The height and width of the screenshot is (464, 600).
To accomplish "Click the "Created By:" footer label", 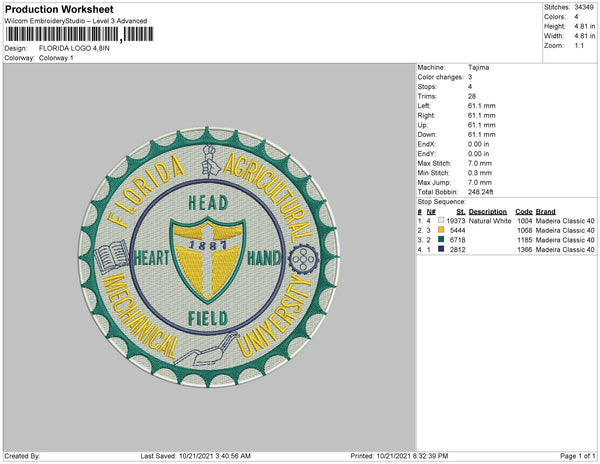I will (x=22, y=456).
